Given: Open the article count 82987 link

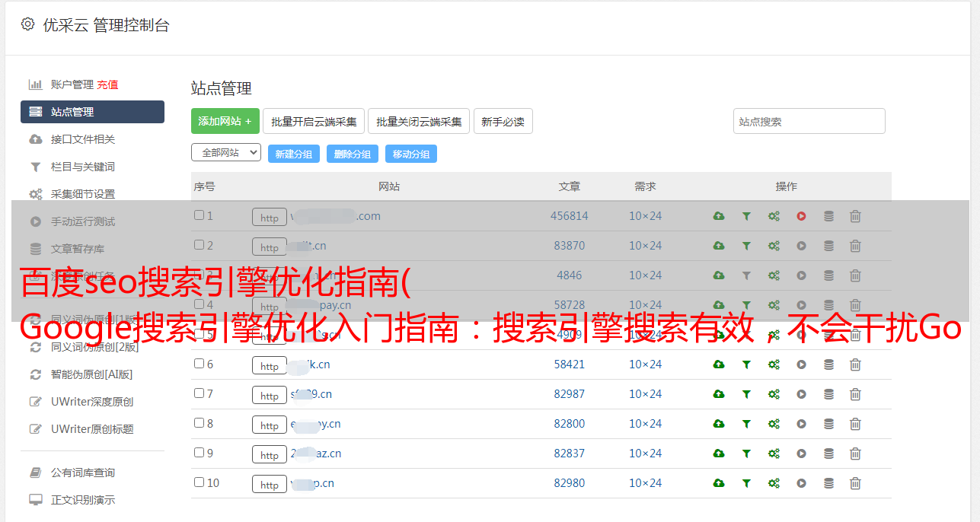Looking at the screenshot, I should 570,394.
